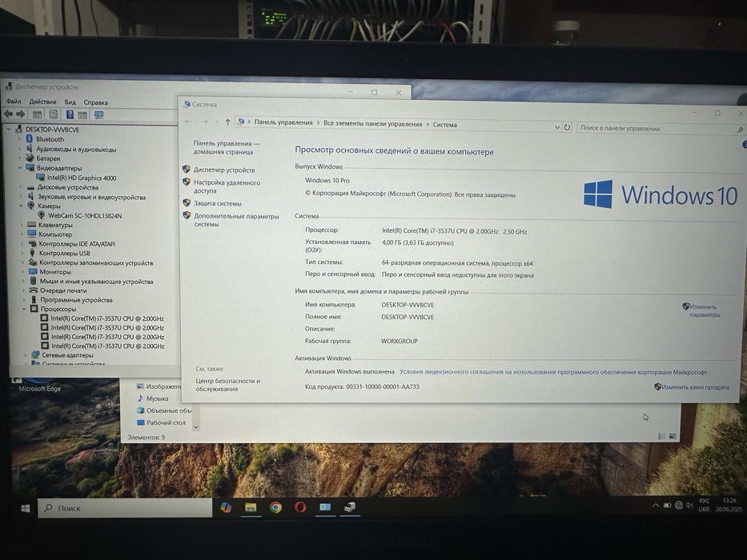This screenshot has height=560, width=747.
Task: Show hidden tray icons chevron
Action: tap(656, 506)
